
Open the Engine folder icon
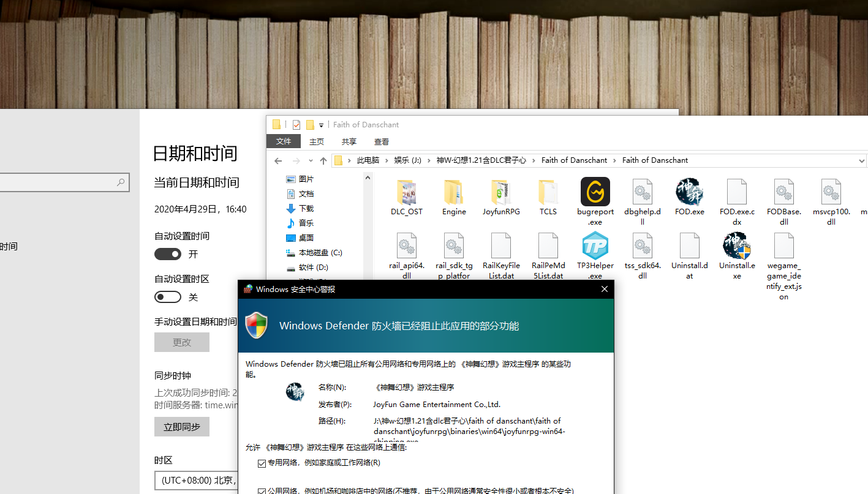click(x=454, y=192)
